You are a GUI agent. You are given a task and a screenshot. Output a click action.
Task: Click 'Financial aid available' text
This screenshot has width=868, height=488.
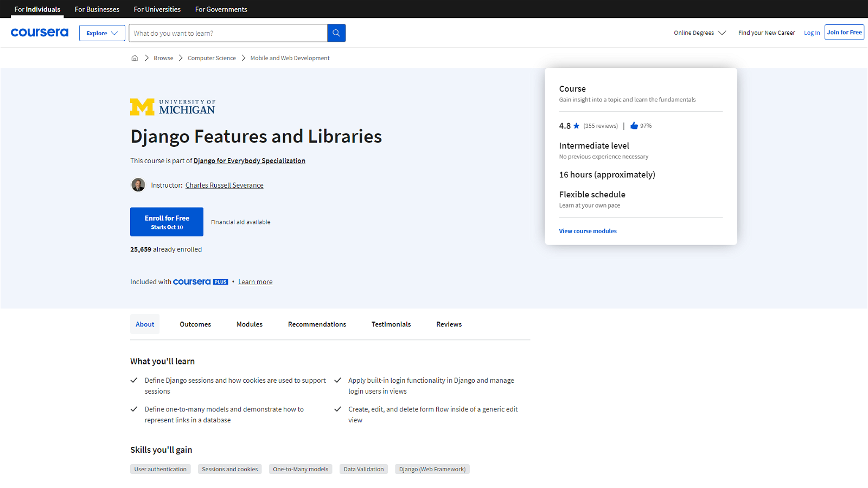[x=240, y=222]
